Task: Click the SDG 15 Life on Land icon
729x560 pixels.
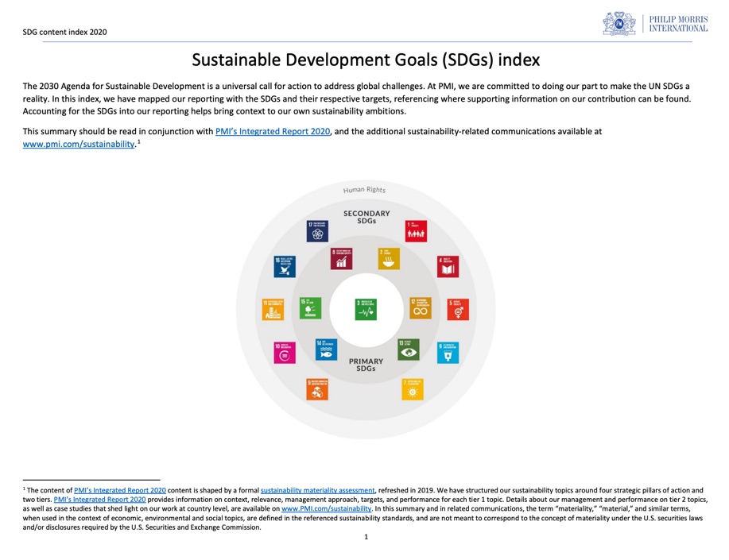Action: point(310,308)
